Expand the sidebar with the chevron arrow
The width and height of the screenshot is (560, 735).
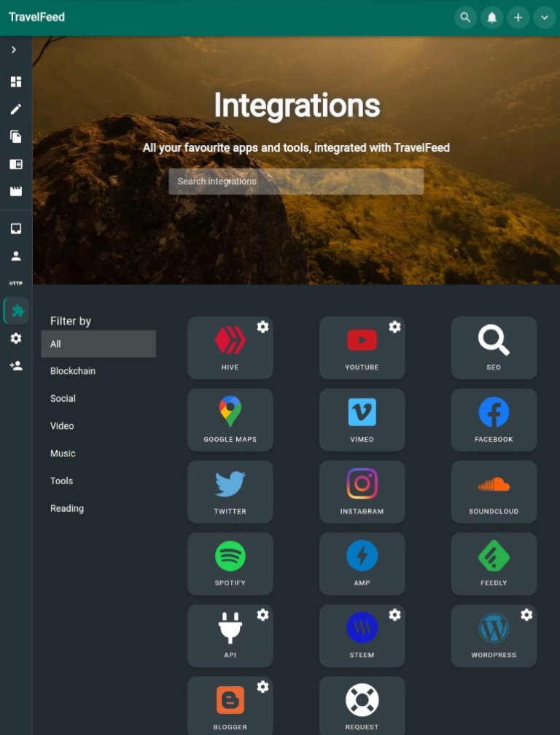point(14,50)
